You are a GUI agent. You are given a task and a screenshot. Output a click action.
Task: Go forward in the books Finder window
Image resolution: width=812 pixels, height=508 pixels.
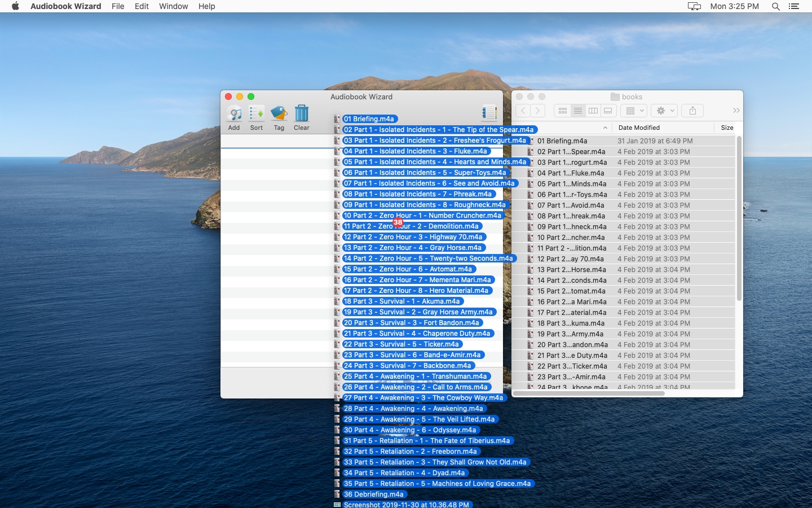(538, 111)
